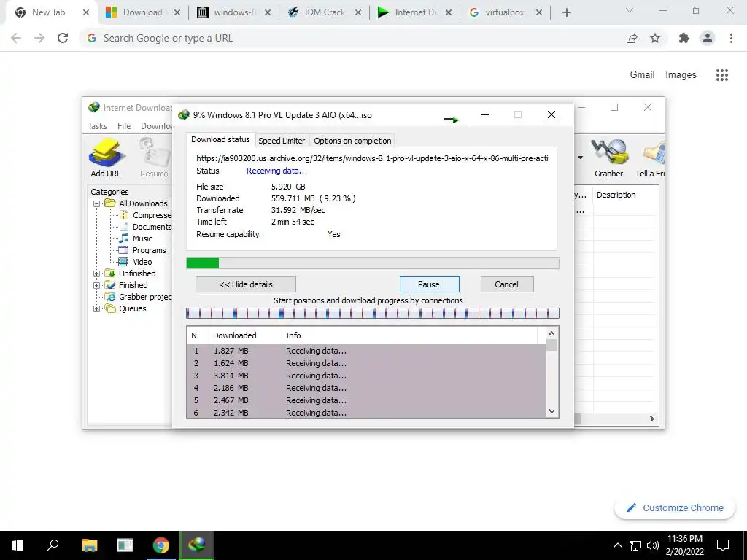Cancel the current download
This screenshot has height=560, width=747.
click(507, 284)
